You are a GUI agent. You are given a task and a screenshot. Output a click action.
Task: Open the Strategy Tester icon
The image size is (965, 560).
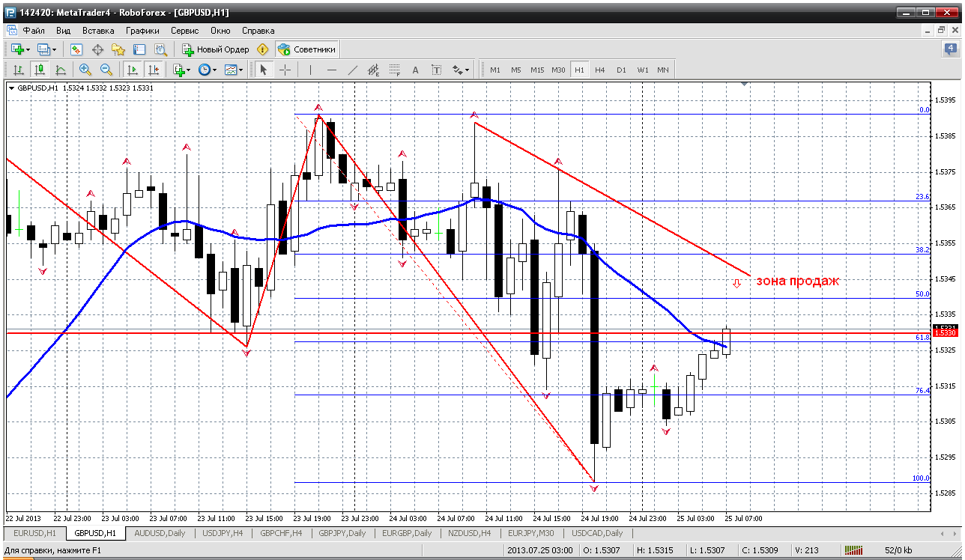pos(160,49)
